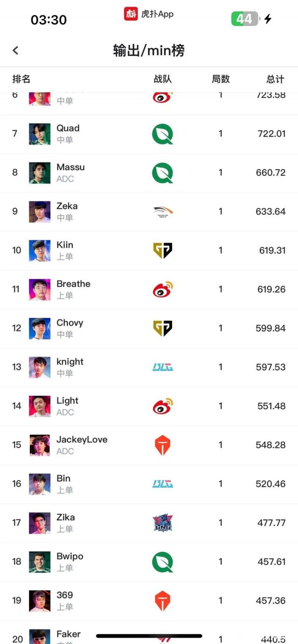
Task: Open Chovy's player avatar
Action: pyautogui.click(x=40, y=328)
